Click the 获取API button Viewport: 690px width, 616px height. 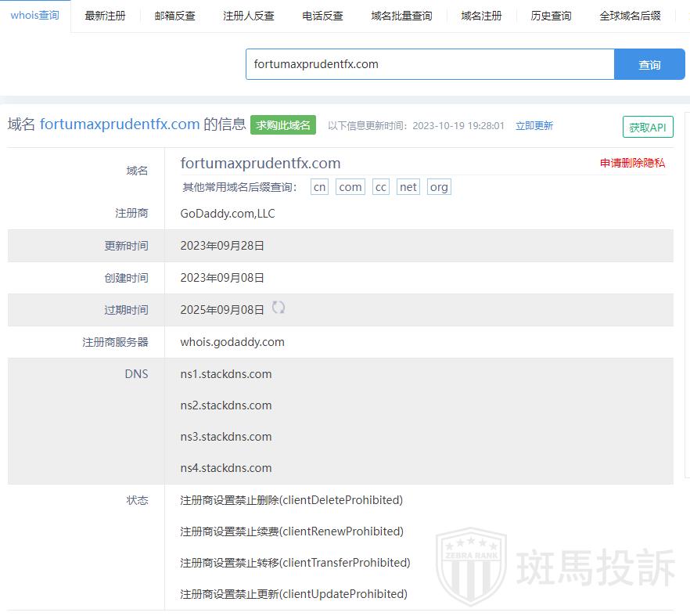(647, 128)
